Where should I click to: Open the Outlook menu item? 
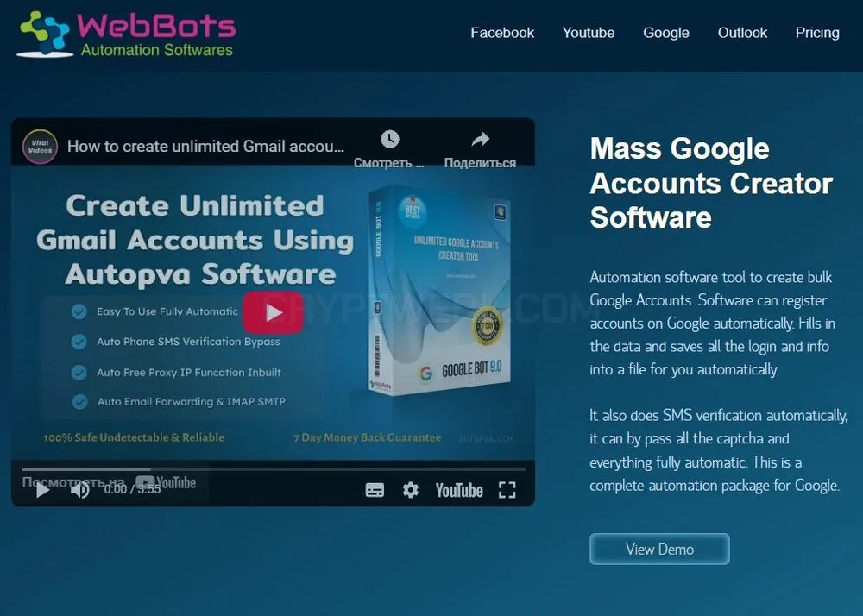(x=742, y=33)
